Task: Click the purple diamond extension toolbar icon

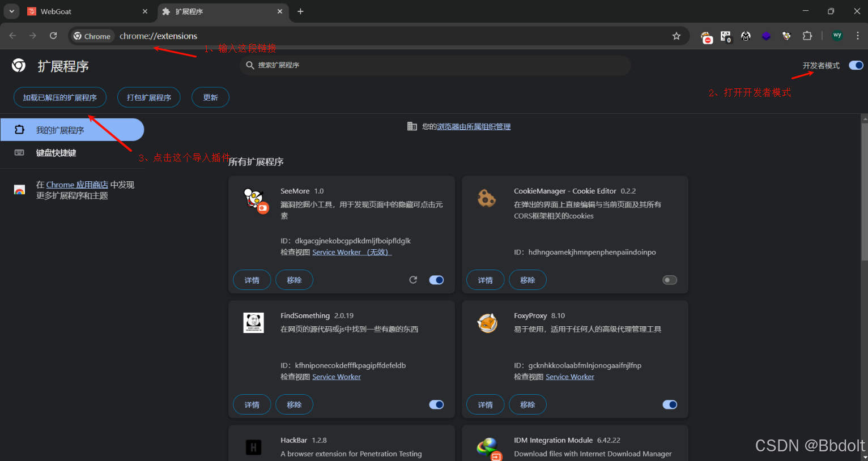Action: click(x=766, y=36)
